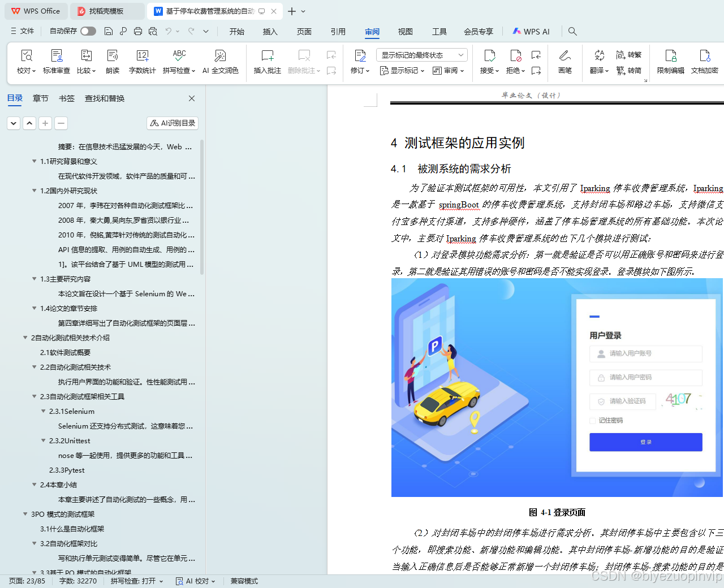Click the AI 全文润色 polishing icon
Image resolution: width=724 pixels, height=588 pixels.
click(x=220, y=61)
